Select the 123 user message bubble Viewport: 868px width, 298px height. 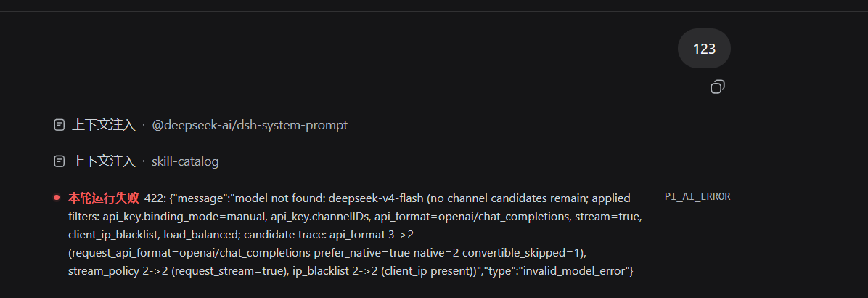[x=704, y=49]
